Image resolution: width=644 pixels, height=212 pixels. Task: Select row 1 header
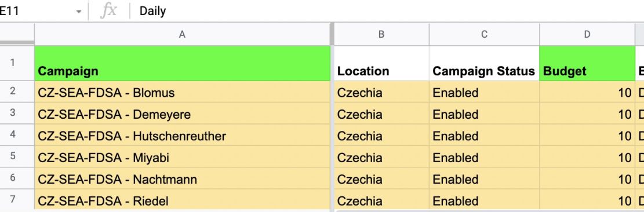pyautogui.click(x=13, y=63)
